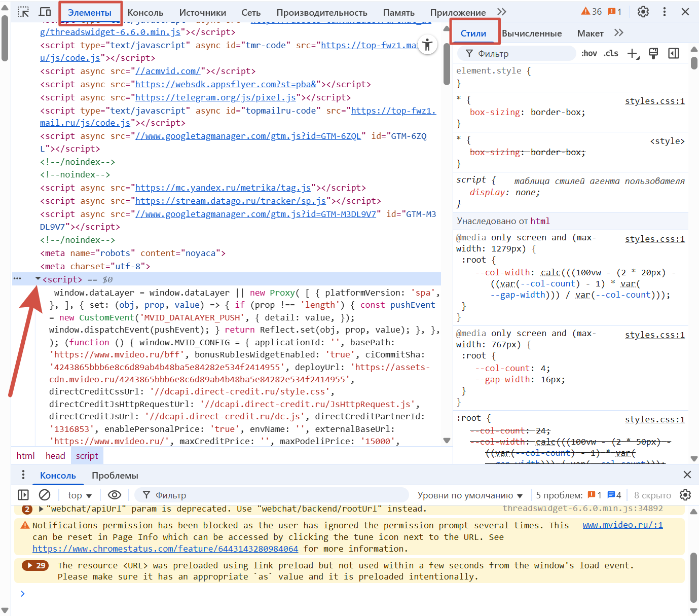This screenshot has height=616, width=699.
Task: Open the Вычисленные styles tab
Action: [x=532, y=33]
